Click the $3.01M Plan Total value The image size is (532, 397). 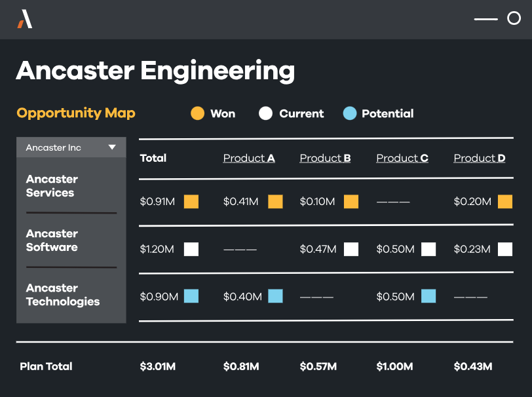click(158, 366)
